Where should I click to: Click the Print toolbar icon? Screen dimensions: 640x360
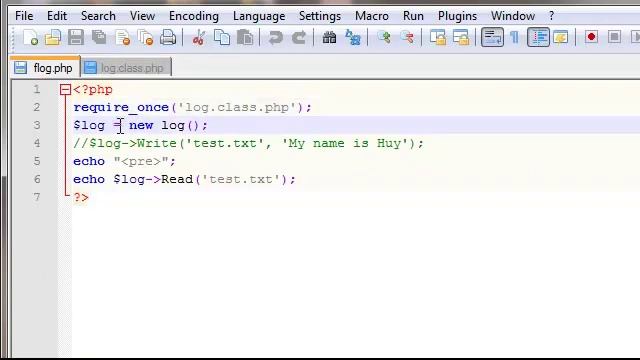(168, 38)
